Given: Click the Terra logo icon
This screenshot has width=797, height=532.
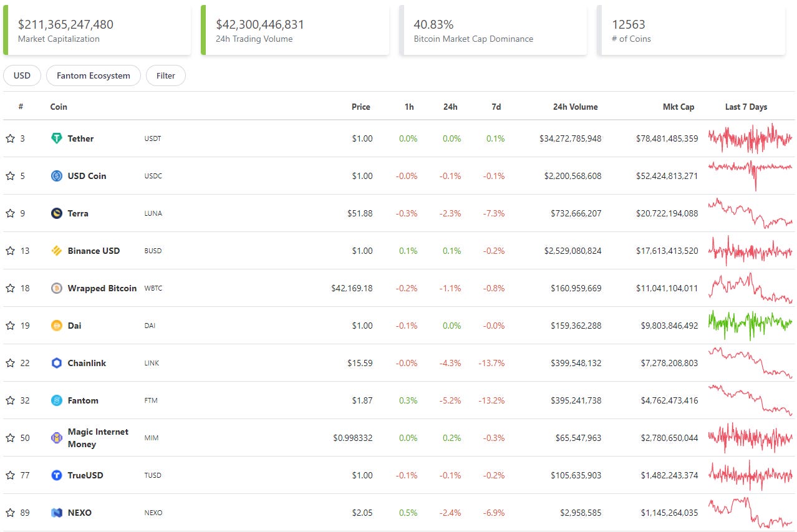Looking at the screenshot, I should (x=57, y=213).
